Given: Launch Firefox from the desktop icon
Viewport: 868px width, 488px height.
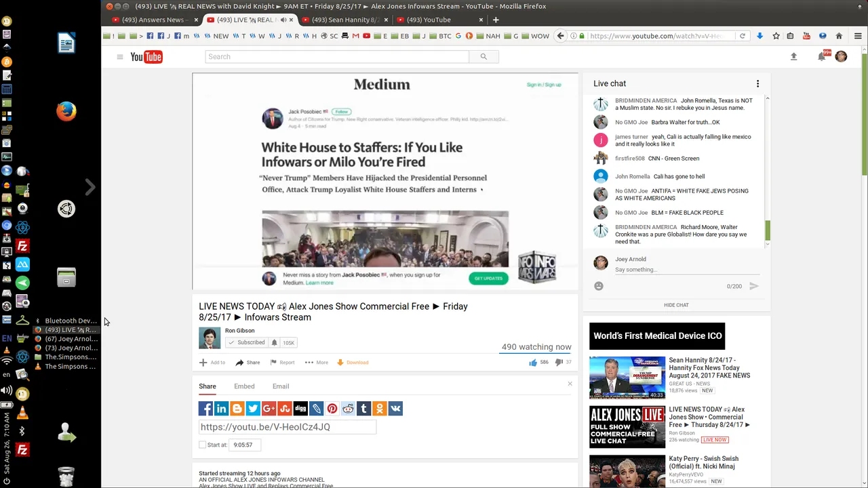Looking at the screenshot, I should point(66,111).
